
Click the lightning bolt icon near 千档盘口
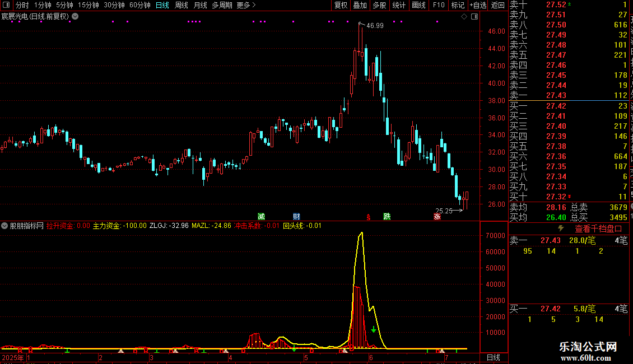[x=561, y=228]
